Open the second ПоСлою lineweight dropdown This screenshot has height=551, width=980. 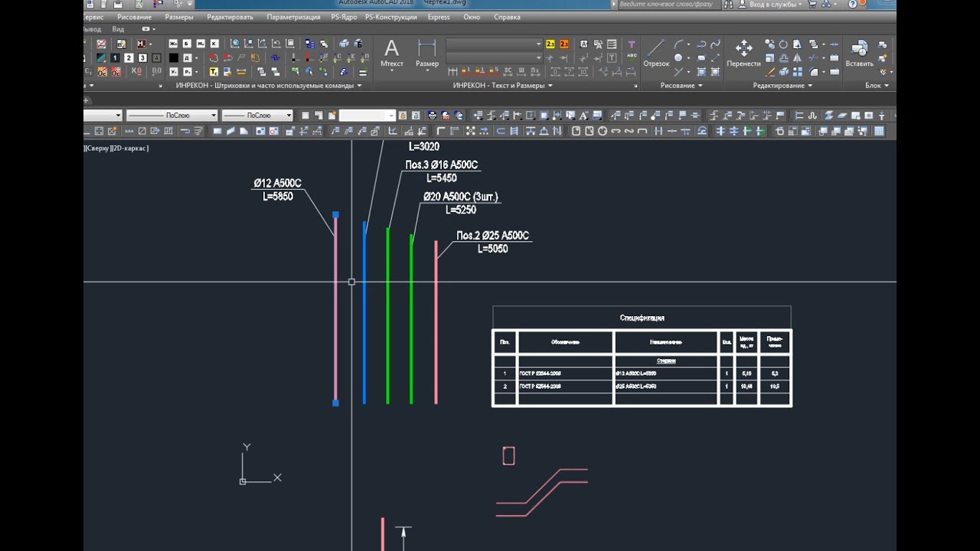pyautogui.click(x=257, y=116)
